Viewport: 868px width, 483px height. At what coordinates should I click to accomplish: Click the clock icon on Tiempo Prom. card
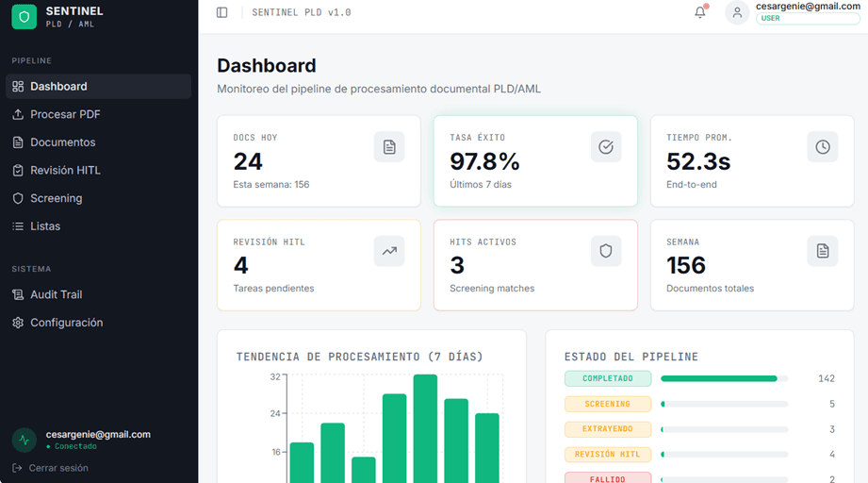click(823, 147)
